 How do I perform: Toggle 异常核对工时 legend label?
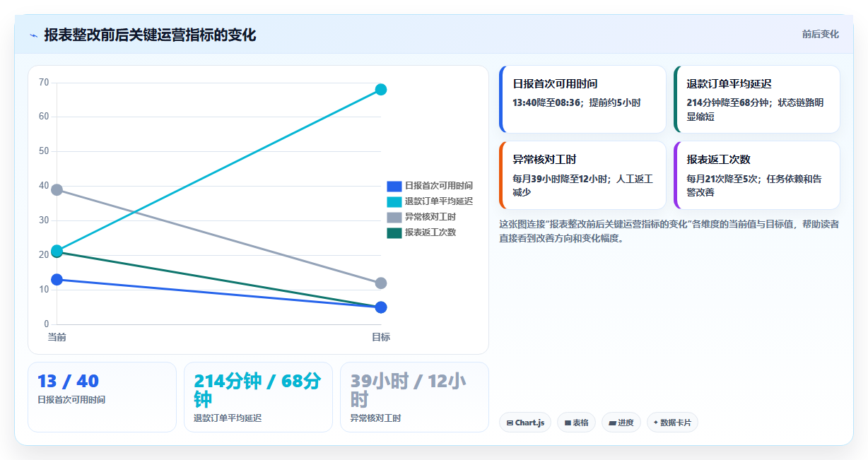click(x=430, y=217)
